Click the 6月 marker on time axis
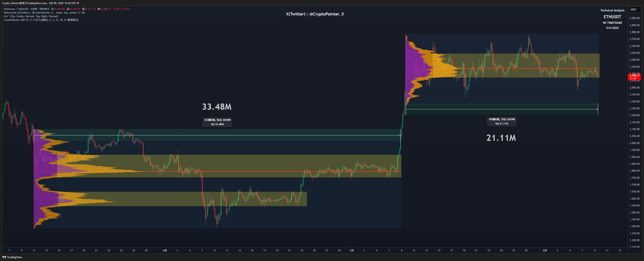This screenshot has width=644, height=261. pyautogui.click(x=545, y=250)
